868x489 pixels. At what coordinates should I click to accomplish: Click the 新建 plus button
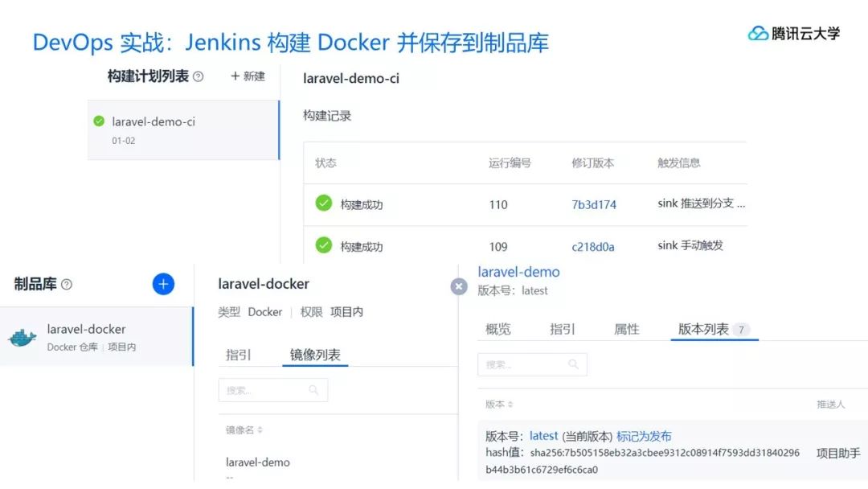248,76
